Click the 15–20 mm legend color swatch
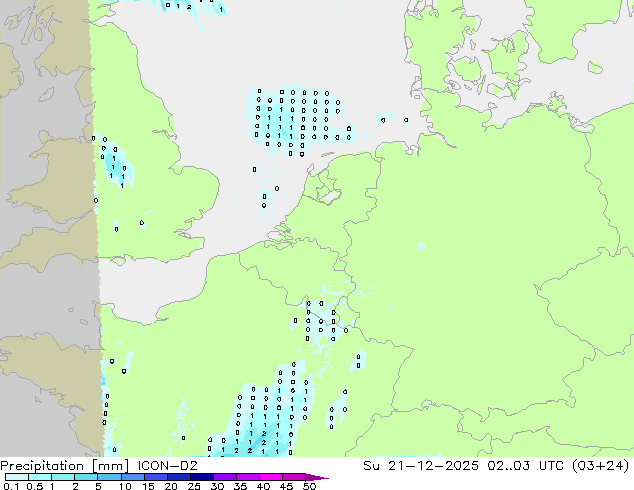Viewport: 634px width, 490px height. [x=156, y=477]
